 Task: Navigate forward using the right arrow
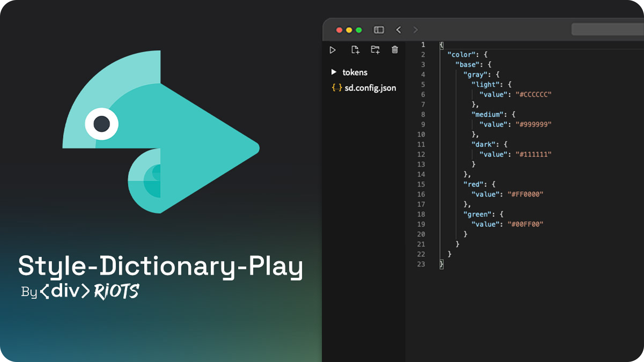point(415,30)
